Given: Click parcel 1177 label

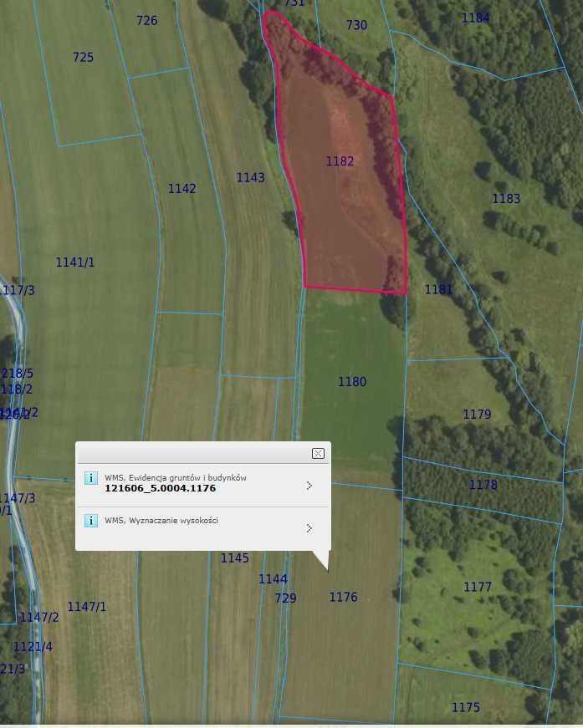Looking at the screenshot, I should [x=478, y=587].
